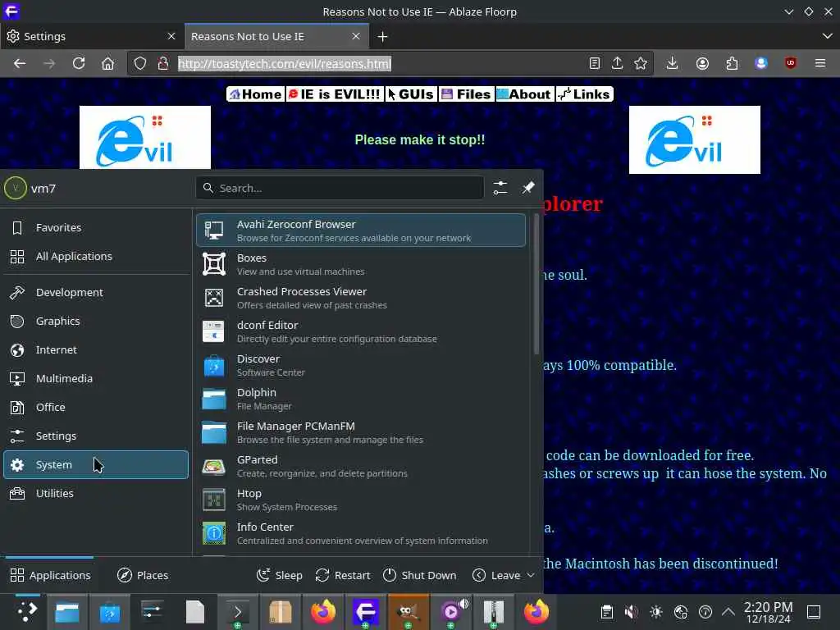Open the About navigation link
This screenshot has height=630, width=840.
point(524,94)
